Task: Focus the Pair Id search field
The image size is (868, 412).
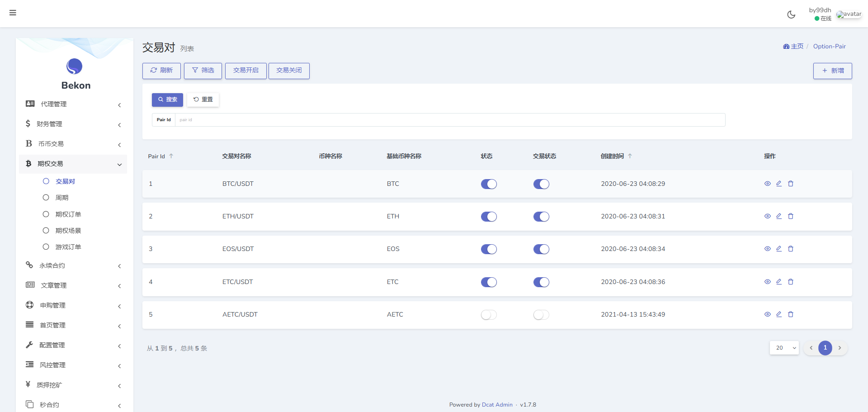Action: (x=450, y=120)
